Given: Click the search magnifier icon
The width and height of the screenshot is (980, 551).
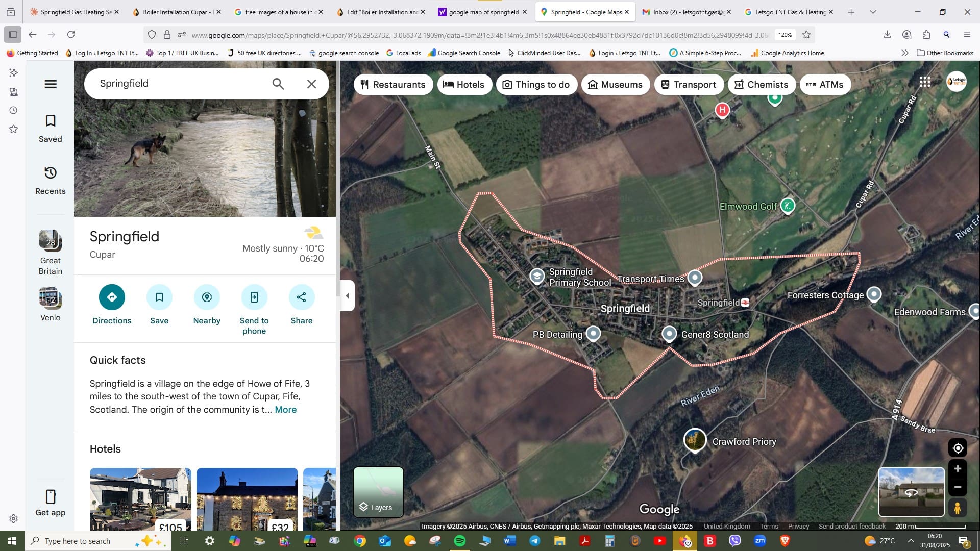Looking at the screenshot, I should (x=278, y=84).
